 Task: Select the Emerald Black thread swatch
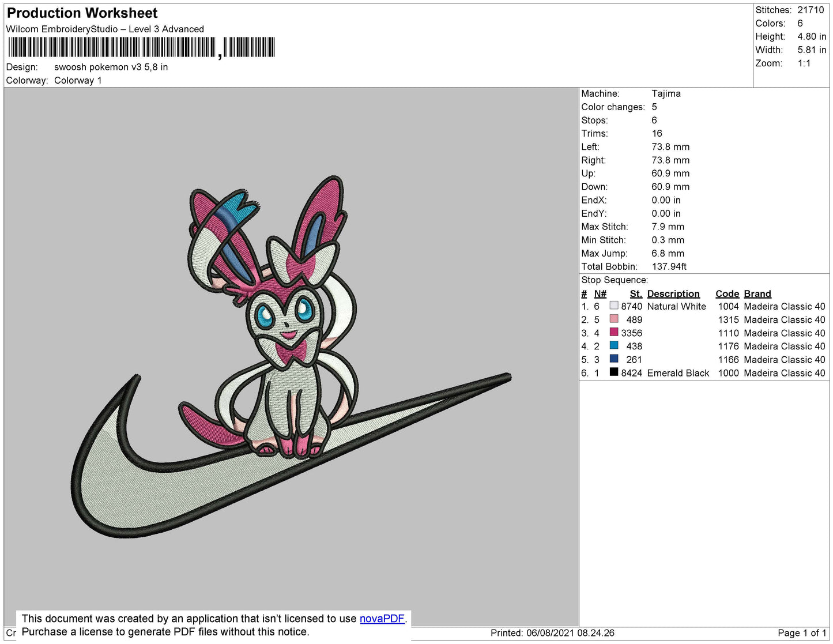point(614,372)
